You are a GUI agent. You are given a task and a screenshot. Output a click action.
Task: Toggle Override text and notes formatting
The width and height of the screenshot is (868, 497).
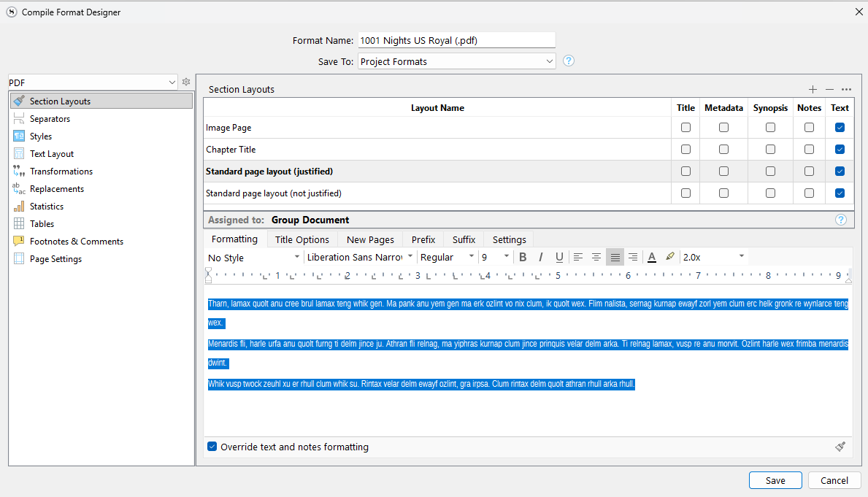click(212, 447)
